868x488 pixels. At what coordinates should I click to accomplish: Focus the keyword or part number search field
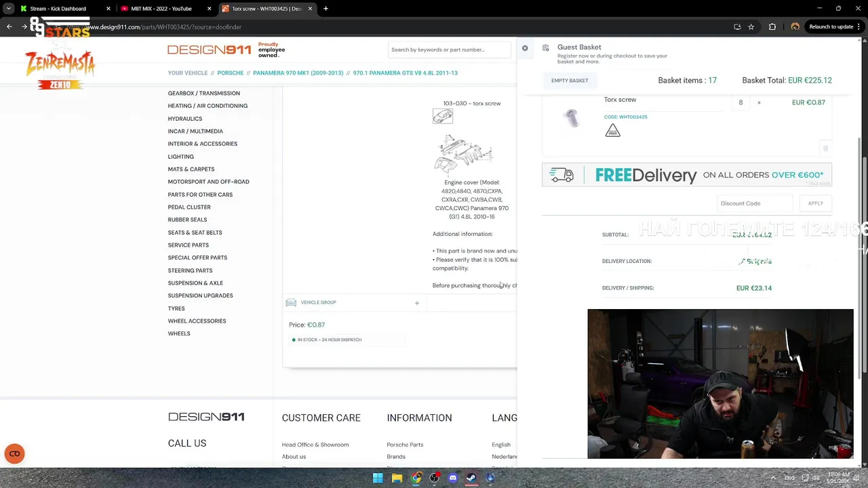click(x=449, y=49)
